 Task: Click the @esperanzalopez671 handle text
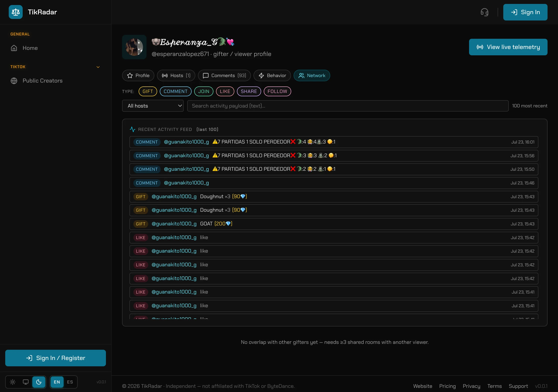(x=180, y=54)
